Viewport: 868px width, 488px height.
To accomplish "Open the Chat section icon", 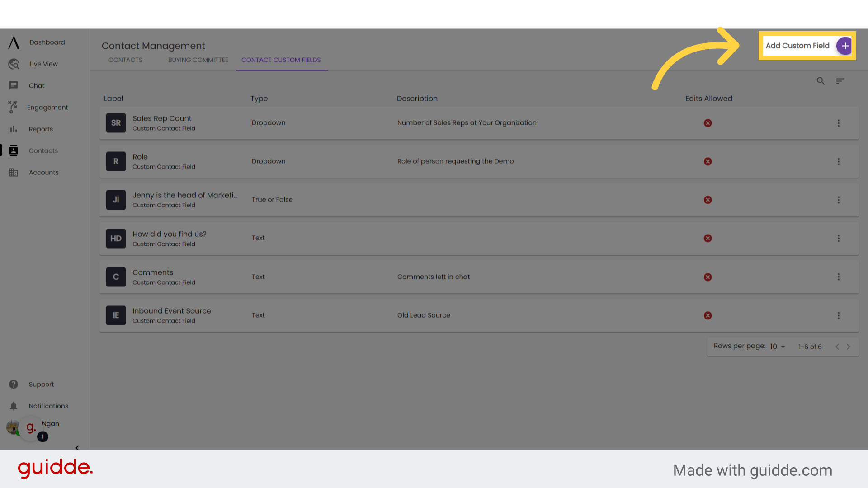I will (14, 85).
